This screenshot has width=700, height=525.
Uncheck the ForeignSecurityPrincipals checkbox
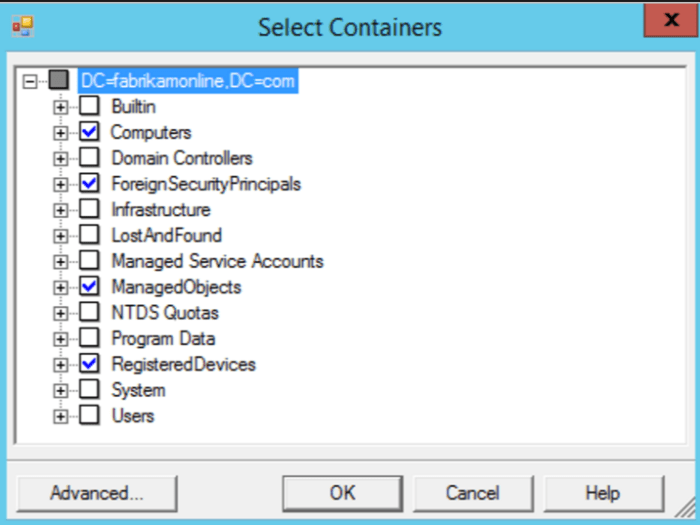[x=90, y=184]
